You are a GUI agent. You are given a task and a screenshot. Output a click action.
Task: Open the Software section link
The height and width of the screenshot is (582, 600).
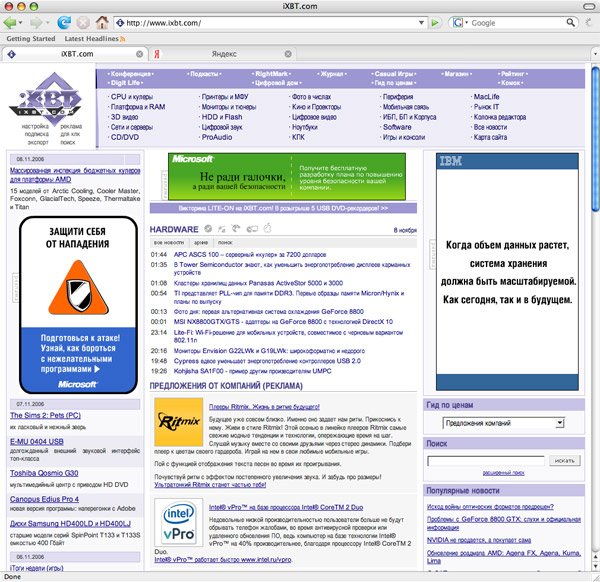click(397, 127)
